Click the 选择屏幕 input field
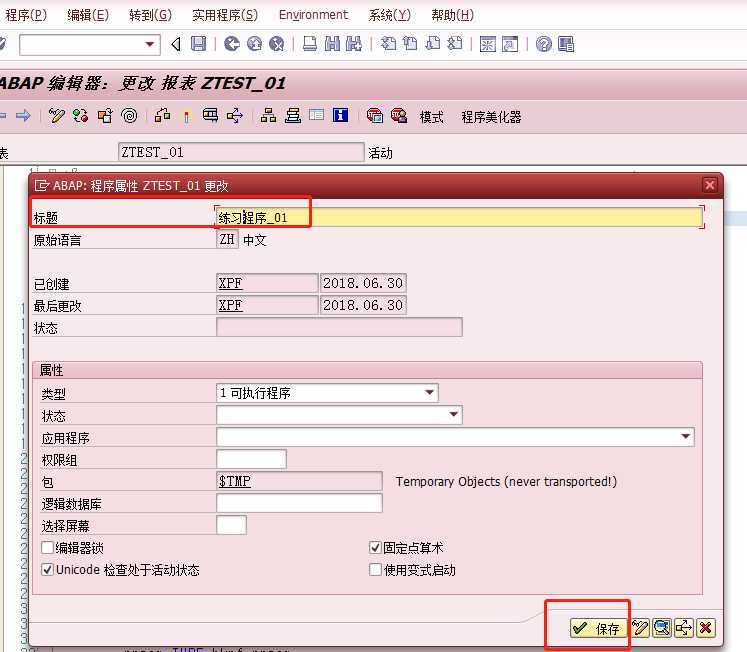This screenshot has height=652, width=747. 232,525
